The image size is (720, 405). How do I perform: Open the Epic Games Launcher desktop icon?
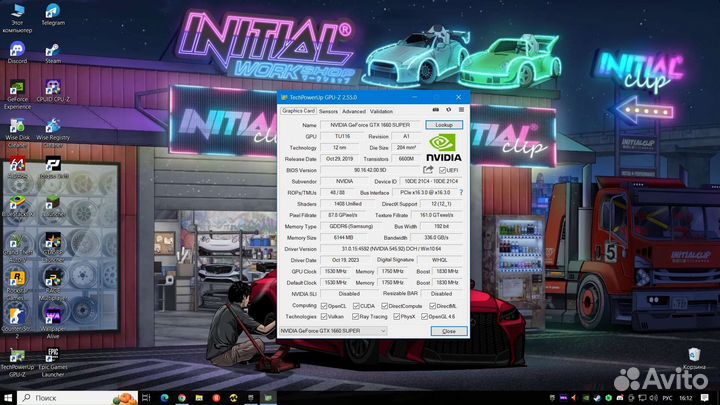tap(53, 362)
